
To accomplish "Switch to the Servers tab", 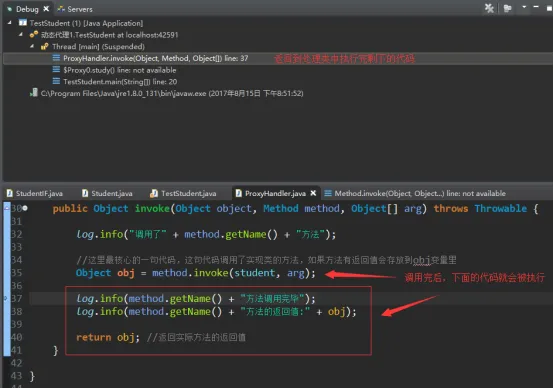I will [x=79, y=9].
